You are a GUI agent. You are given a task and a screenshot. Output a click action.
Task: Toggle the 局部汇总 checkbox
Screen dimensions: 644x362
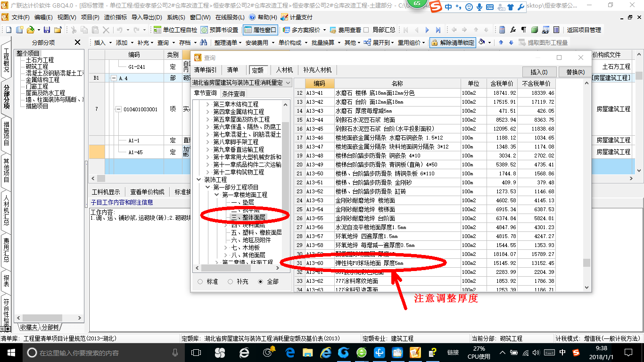coord(366,30)
